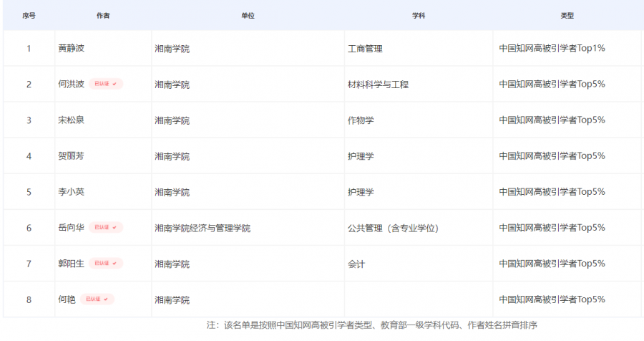Click the verified badge next to 岳向华
The height and width of the screenshot is (341, 644).
point(106,228)
